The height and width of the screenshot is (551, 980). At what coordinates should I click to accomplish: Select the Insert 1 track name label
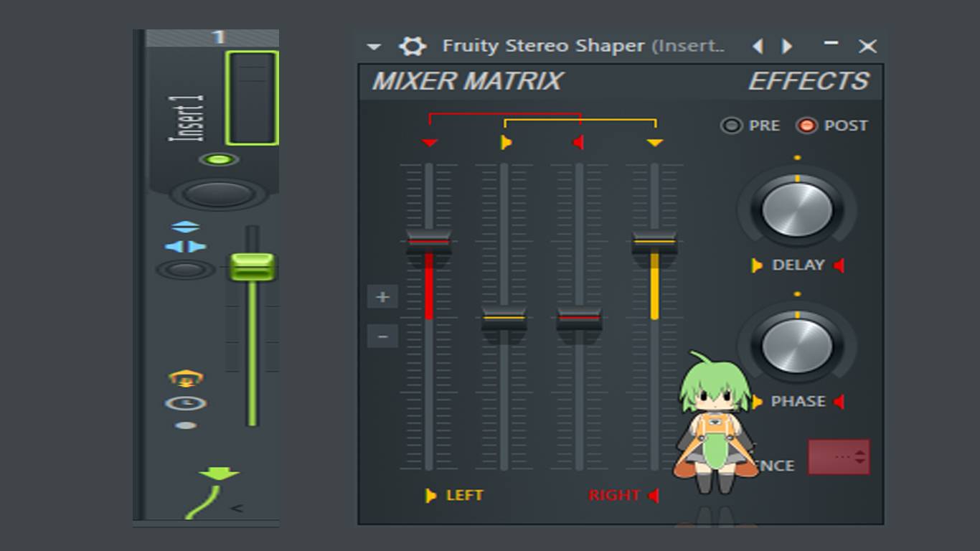pos(186,118)
